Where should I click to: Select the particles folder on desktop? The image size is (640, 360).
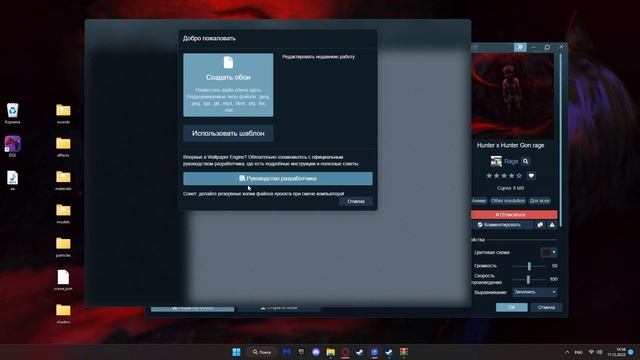tap(63, 247)
